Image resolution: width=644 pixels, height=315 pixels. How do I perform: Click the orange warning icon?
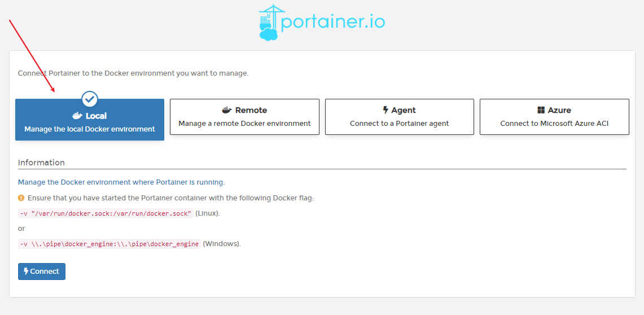tap(21, 198)
